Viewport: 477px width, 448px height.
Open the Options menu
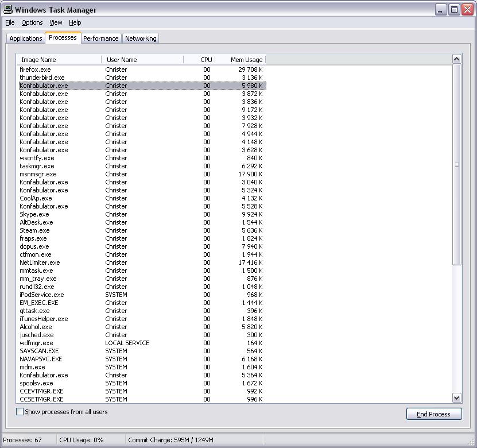tap(32, 22)
